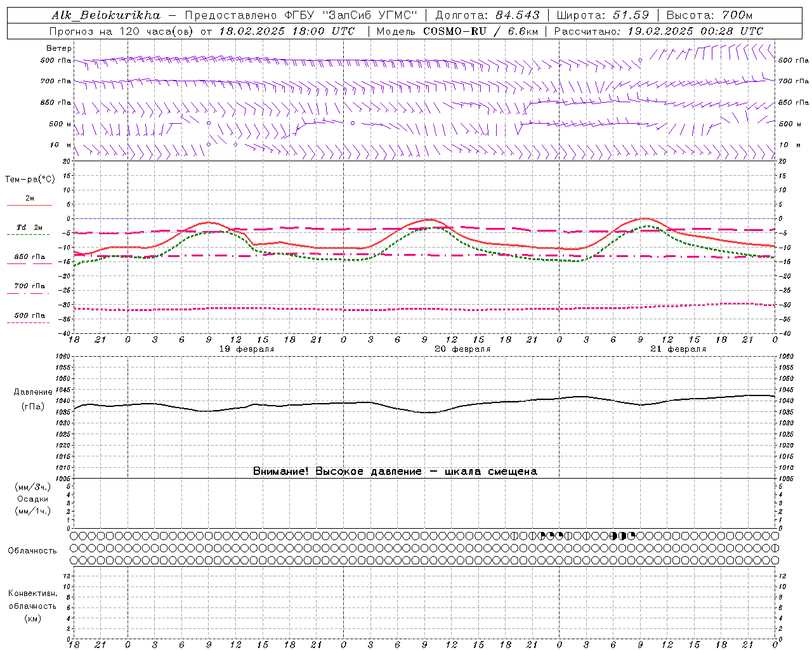Click the Облачность cloud cover label
This screenshot has width=812, height=650.
(x=32, y=551)
